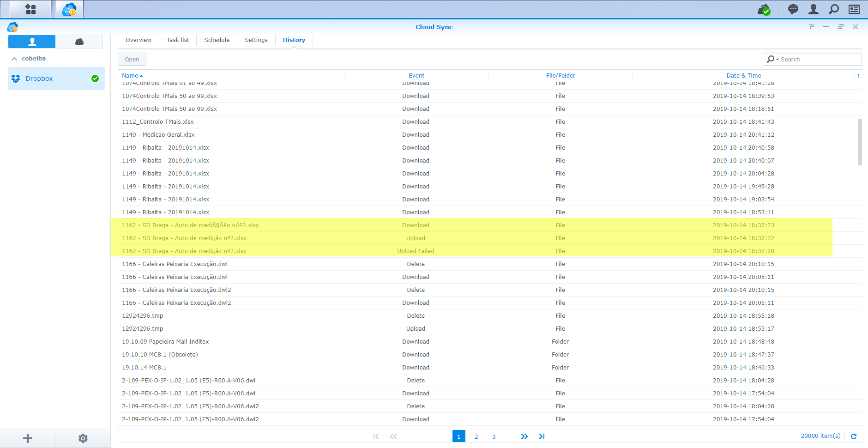Select the Upload Failed row for 1162 - SD Braga
Screen dimensions: 868x448
coord(487,251)
